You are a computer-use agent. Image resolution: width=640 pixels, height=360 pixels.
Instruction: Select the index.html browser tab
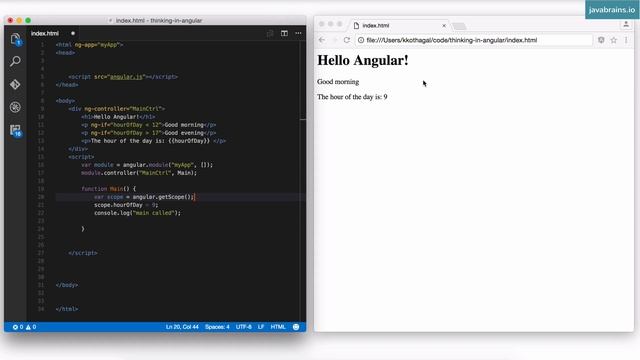(x=376, y=25)
